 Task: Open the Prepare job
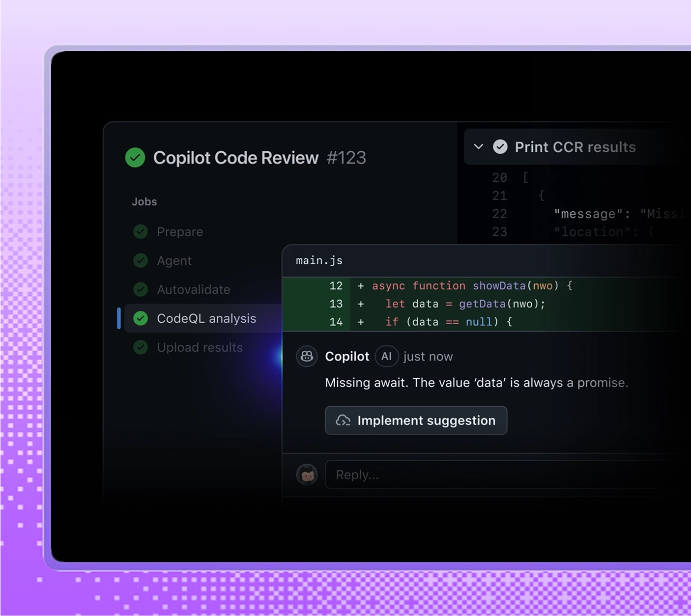pyautogui.click(x=180, y=231)
